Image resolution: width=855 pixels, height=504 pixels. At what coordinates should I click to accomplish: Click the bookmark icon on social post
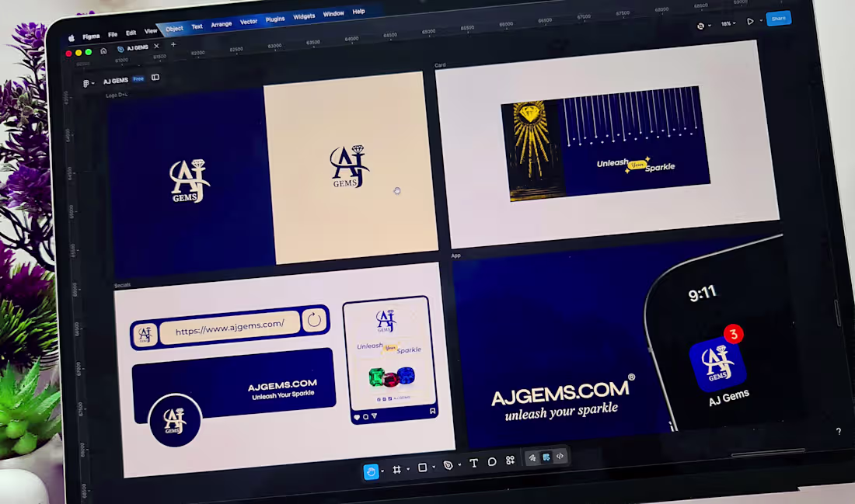tap(432, 412)
